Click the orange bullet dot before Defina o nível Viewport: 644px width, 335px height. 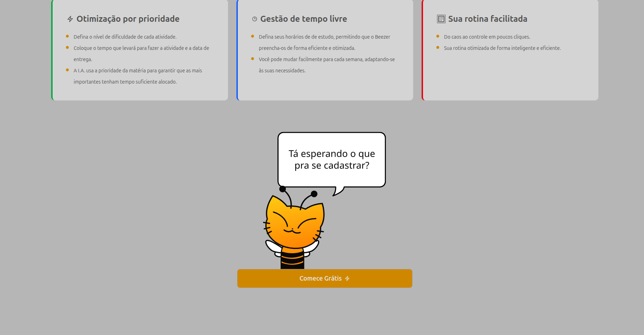(x=67, y=37)
